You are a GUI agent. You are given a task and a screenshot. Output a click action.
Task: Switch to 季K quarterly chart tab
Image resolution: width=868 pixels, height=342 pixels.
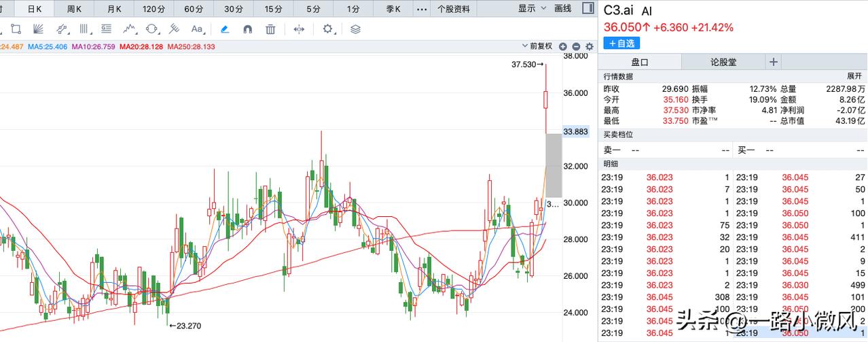pyautogui.click(x=393, y=9)
